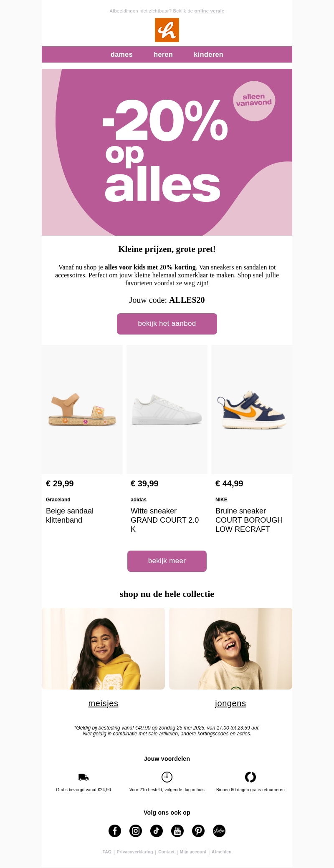Click the delivery truck icon

tap(83, 777)
